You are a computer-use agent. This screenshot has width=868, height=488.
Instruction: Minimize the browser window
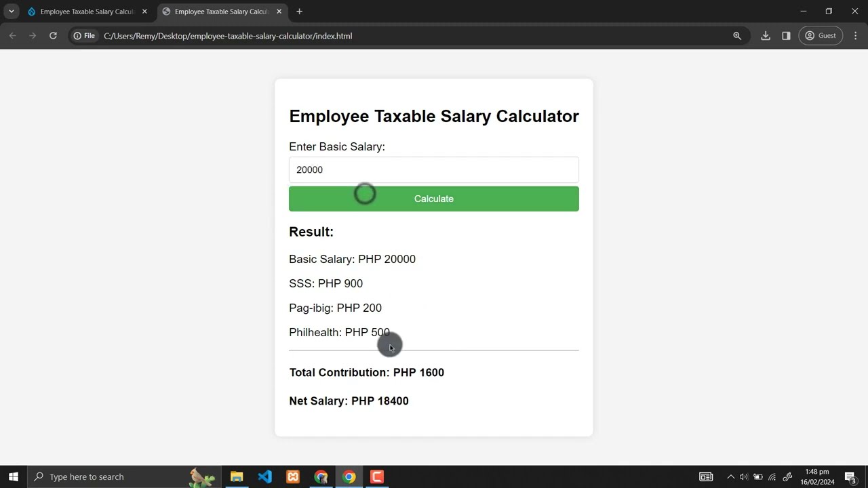pos(804,12)
